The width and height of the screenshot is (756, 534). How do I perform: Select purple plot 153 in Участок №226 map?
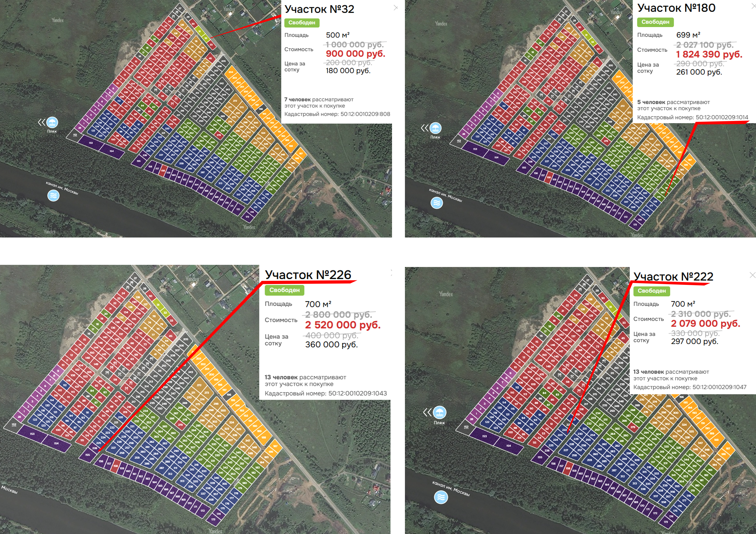click(32, 434)
